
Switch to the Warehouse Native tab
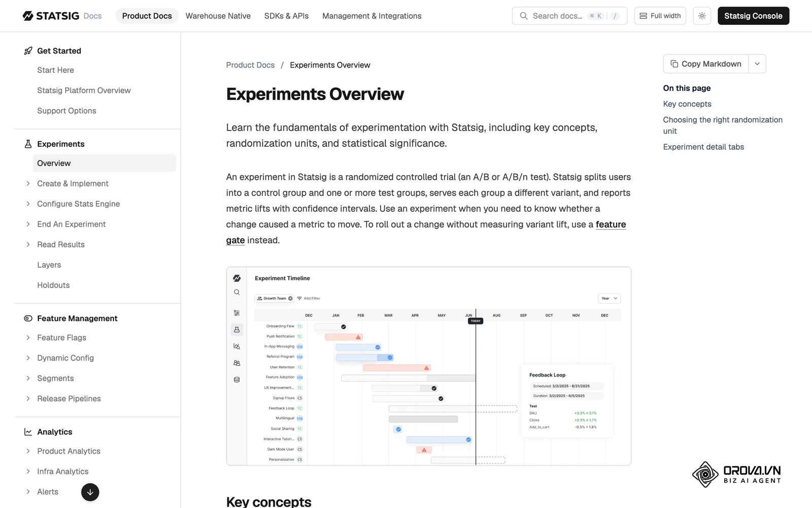tap(218, 16)
